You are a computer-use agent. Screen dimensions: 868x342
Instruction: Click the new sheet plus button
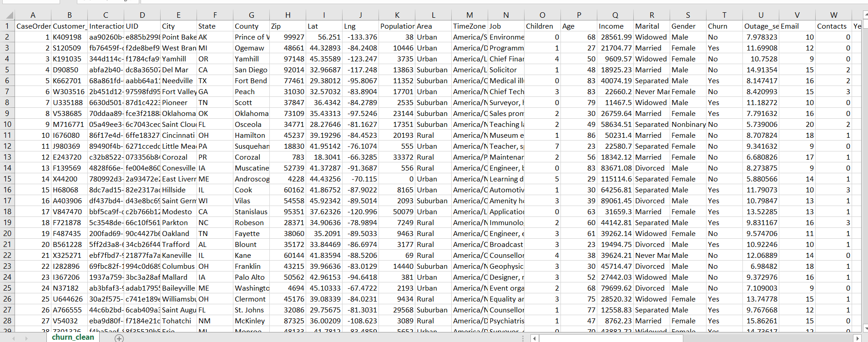point(119,338)
